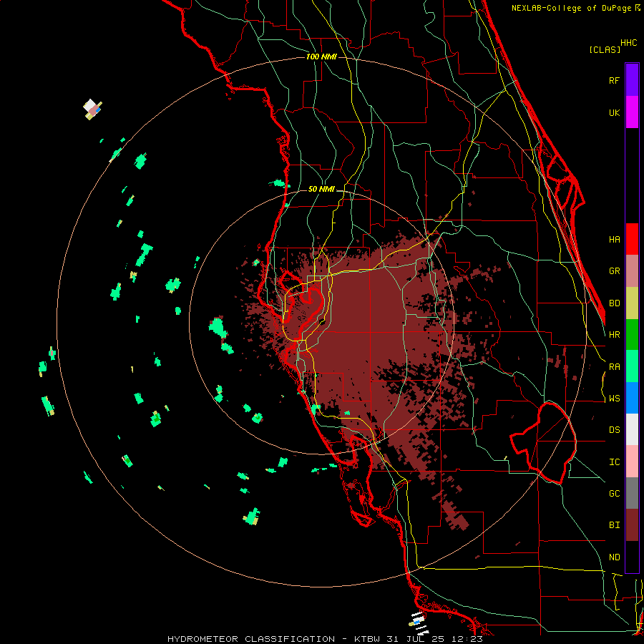
Task: Click the RA rain legend swatch
Action: click(632, 366)
